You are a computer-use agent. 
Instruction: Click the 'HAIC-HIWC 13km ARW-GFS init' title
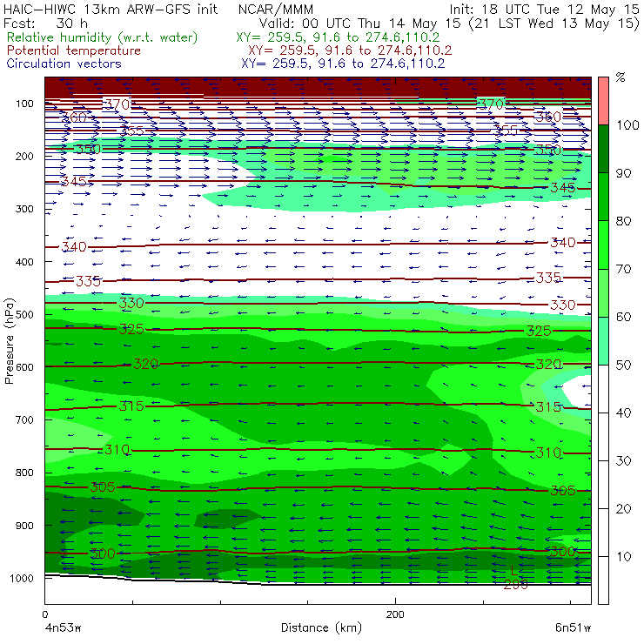110,9
